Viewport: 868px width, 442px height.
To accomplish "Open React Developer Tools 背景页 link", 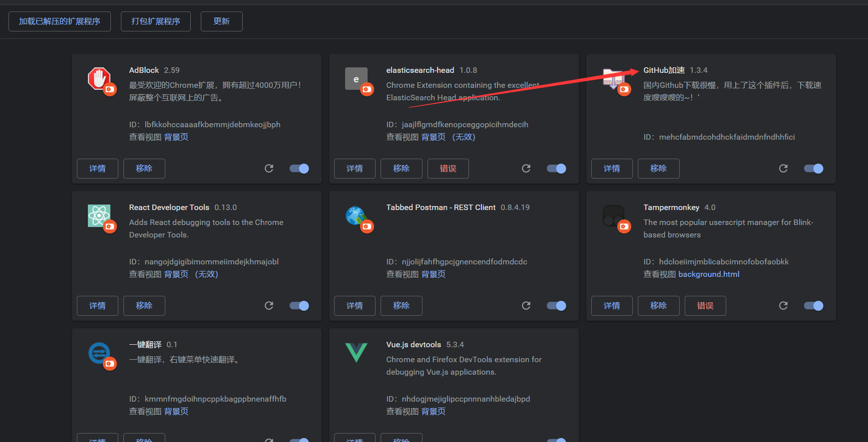I will [191, 274].
